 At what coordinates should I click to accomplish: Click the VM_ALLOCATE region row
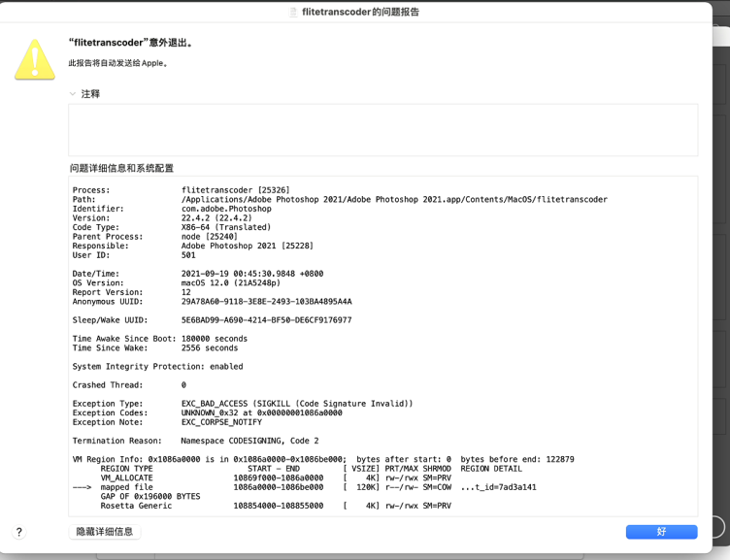tap(276, 478)
